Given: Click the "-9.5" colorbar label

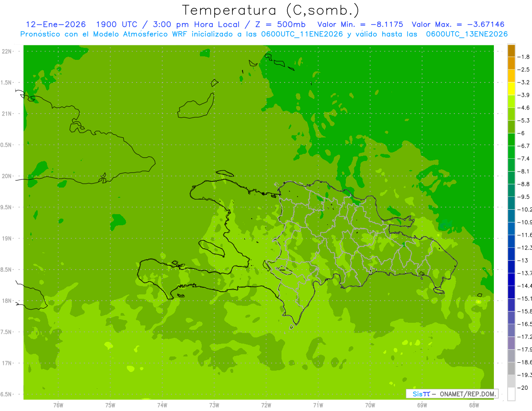Looking at the screenshot, I should coord(523,196).
